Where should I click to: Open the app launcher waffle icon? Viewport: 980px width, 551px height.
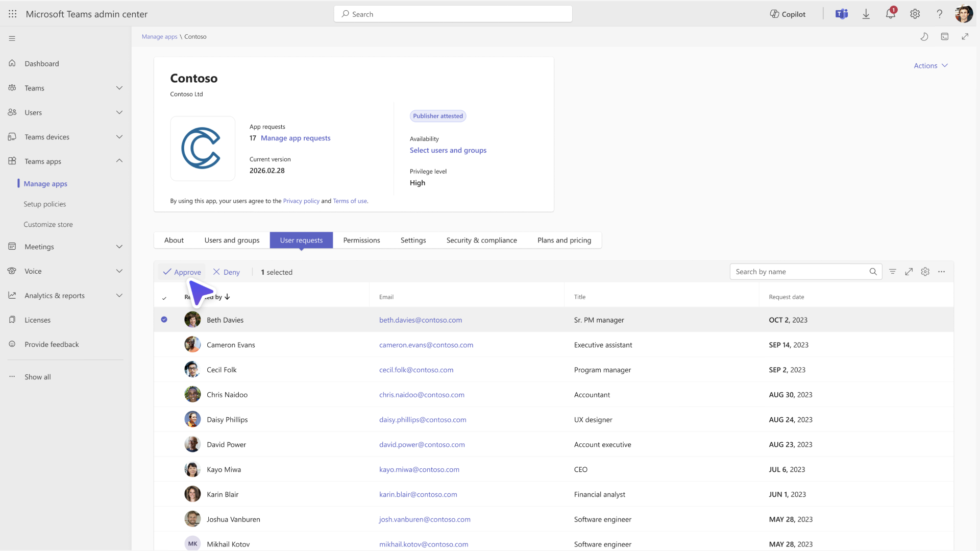13,14
